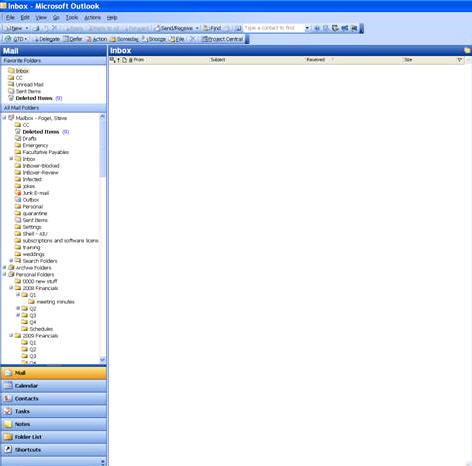Sort the message list by the From column
The height and width of the screenshot is (466, 472).
(x=171, y=60)
